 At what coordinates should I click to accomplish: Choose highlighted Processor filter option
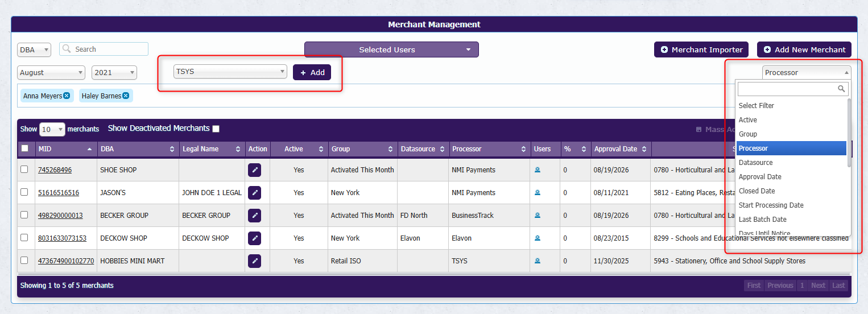pyautogui.click(x=791, y=148)
